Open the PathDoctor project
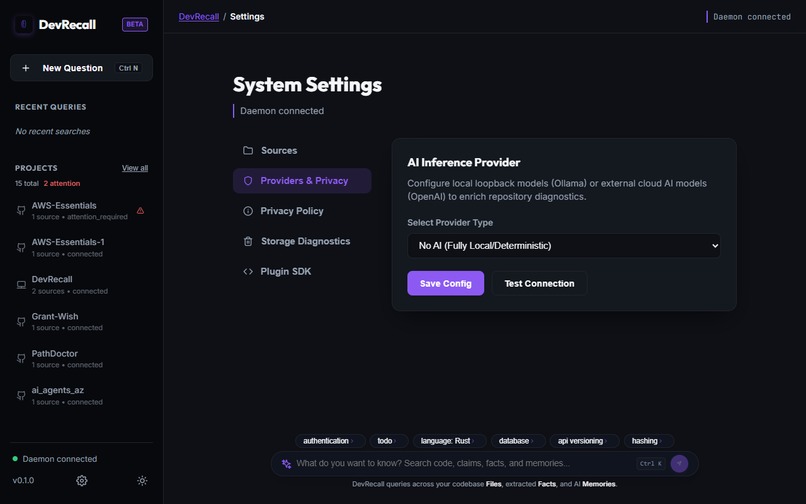The image size is (806, 504). [81, 358]
